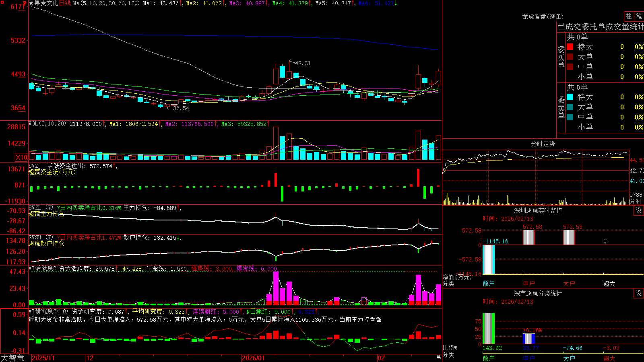Click the -74.66 大户 ratio value

click(572, 348)
